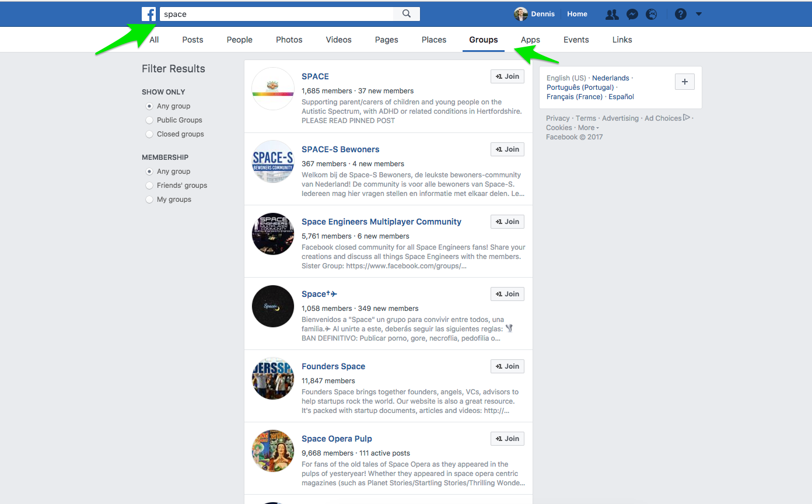
Task: Switch to the Apps tab
Action: (x=530, y=40)
